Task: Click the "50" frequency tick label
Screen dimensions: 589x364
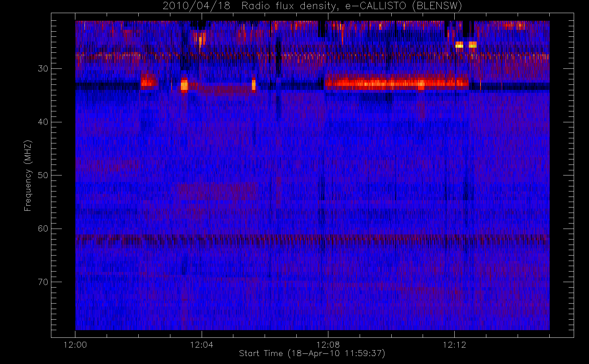Action: [43, 175]
